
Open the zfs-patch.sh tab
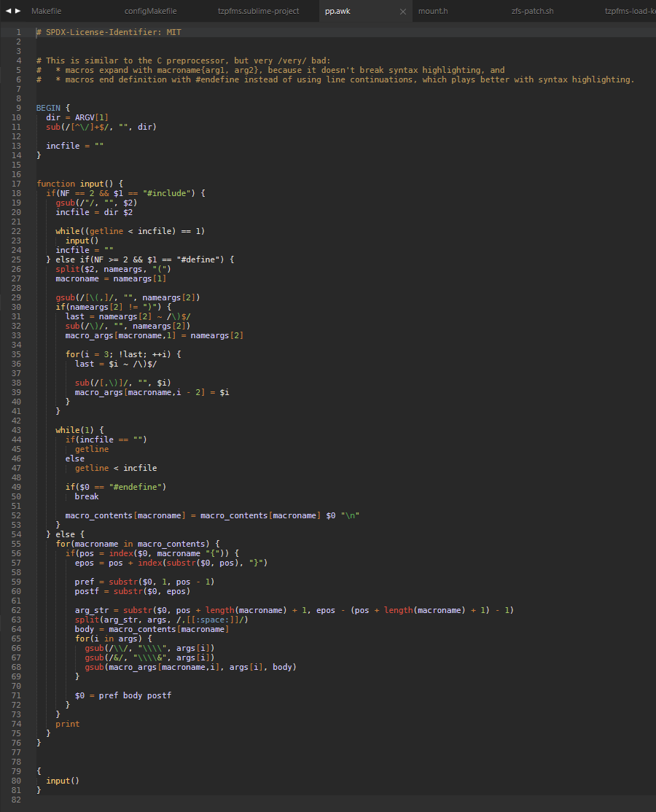point(533,11)
